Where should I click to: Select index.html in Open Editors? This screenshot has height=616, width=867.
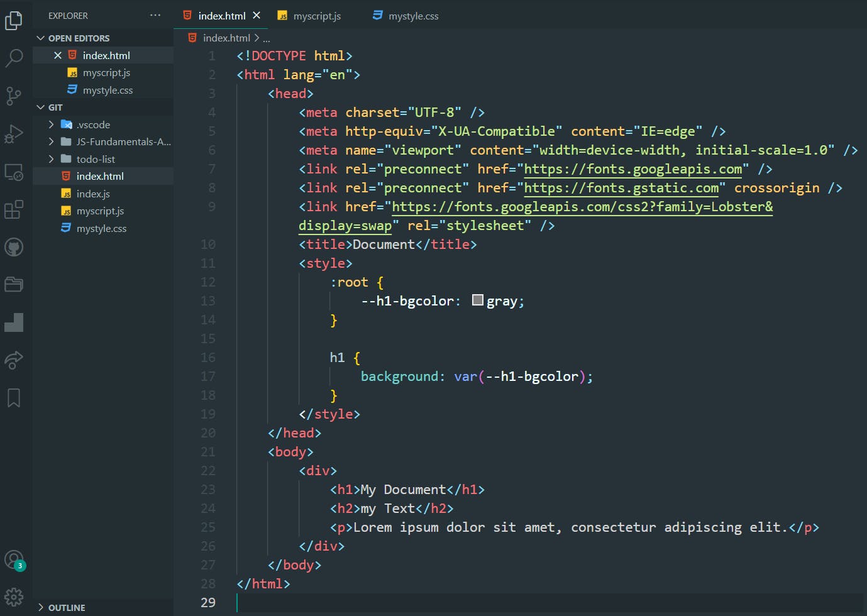(x=103, y=55)
